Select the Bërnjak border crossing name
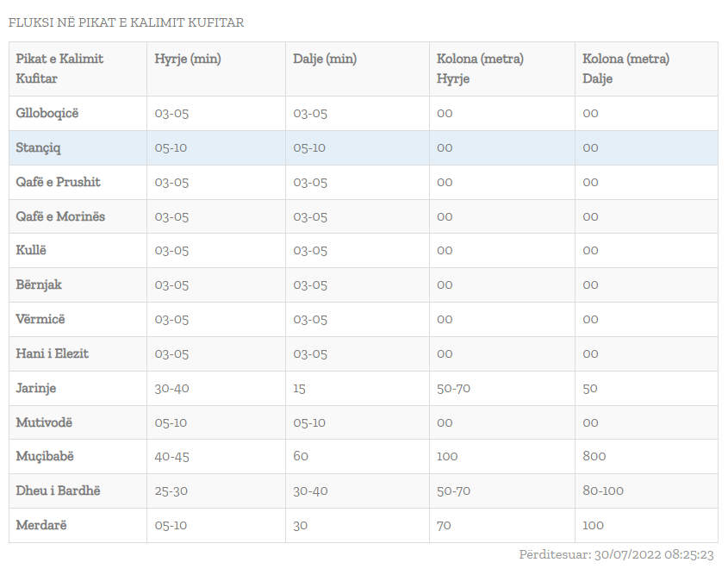The image size is (728, 575). [x=39, y=285]
